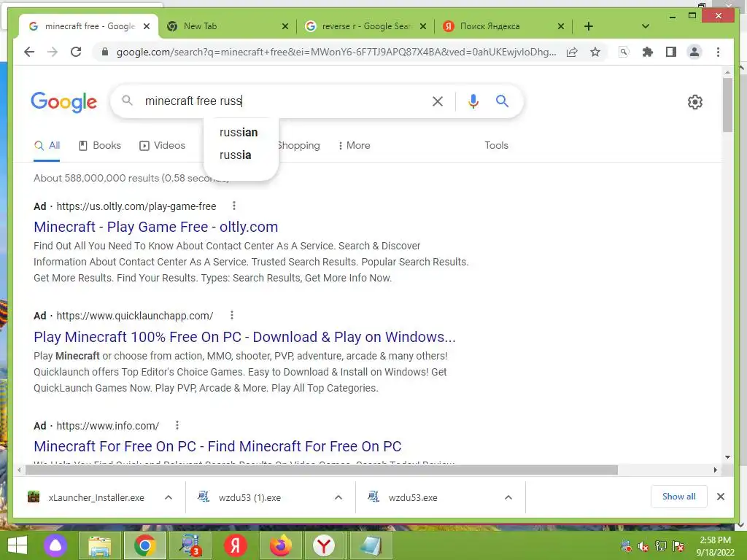Screen dimensions: 747x560
Task: Clear the search box with the X
Action: click(x=438, y=101)
